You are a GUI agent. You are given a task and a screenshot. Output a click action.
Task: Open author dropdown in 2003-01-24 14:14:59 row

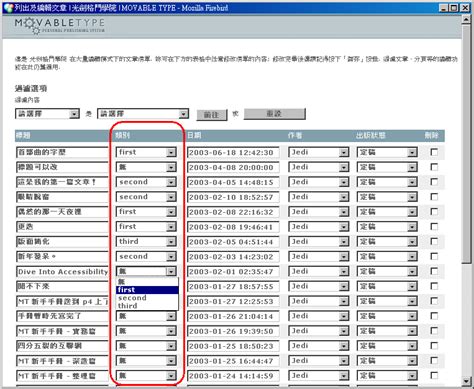coord(319,375)
